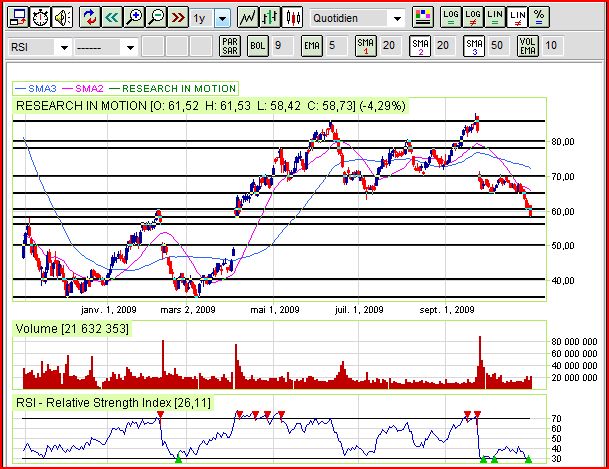Select LIN equal scale button

tap(495, 17)
